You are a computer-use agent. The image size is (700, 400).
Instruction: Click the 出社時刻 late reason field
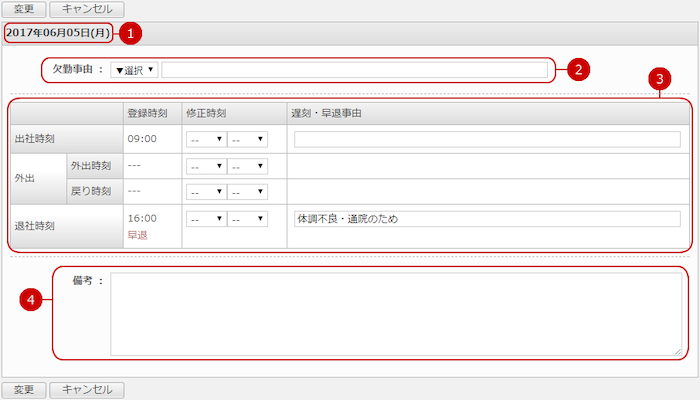pyautogui.click(x=487, y=139)
